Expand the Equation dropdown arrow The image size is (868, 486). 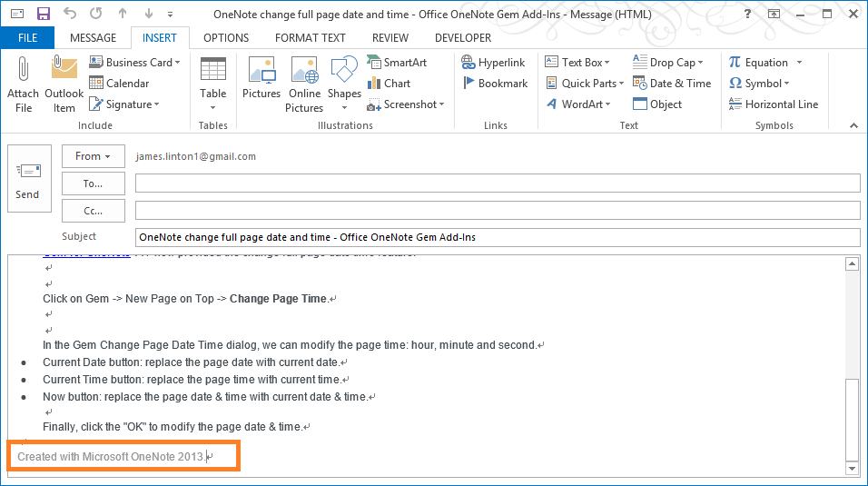[799, 62]
